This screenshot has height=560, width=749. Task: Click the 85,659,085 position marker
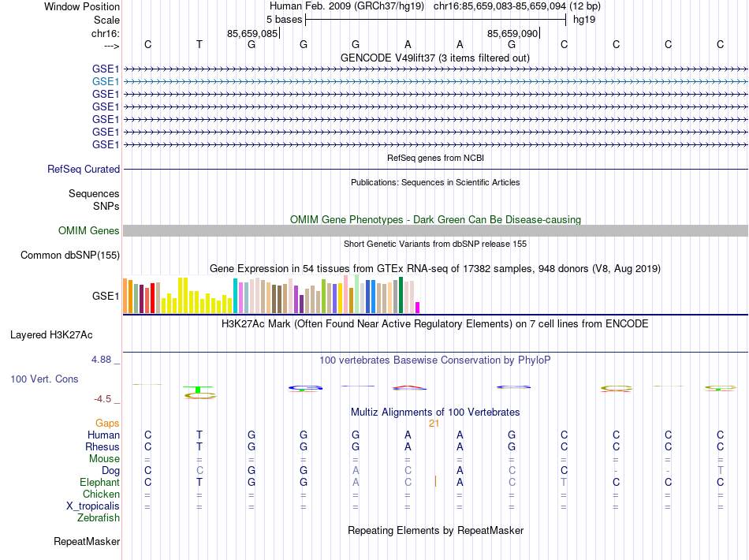(252, 33)
